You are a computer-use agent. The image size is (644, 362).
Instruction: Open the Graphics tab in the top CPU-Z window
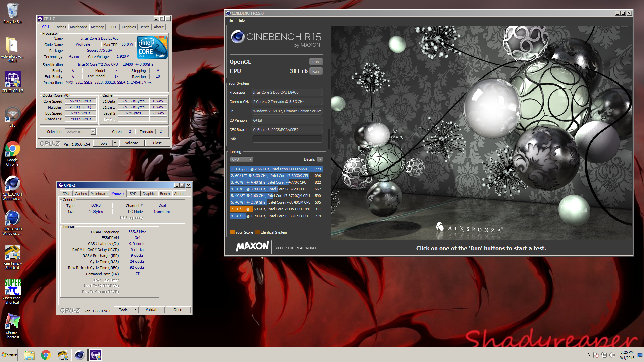(x=129, y=27)
